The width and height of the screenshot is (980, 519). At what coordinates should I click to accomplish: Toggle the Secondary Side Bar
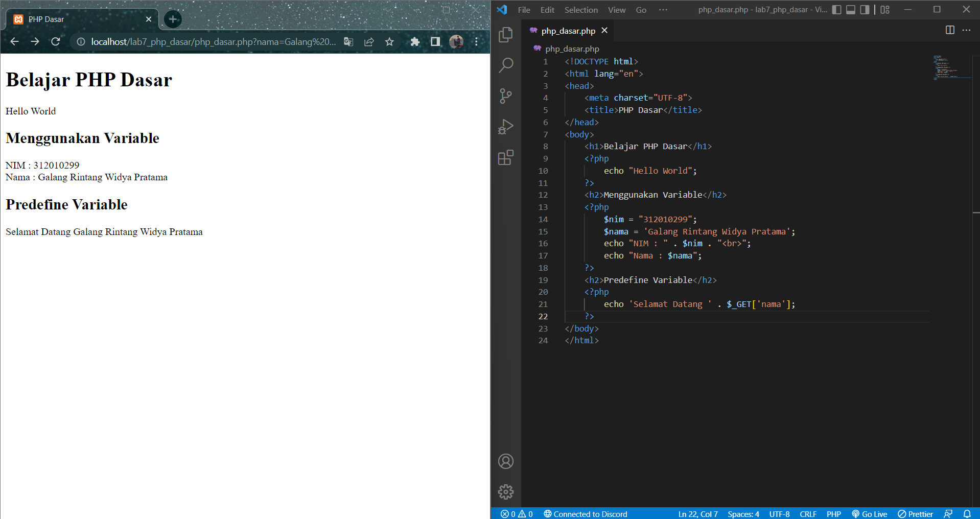click(865, 10)
